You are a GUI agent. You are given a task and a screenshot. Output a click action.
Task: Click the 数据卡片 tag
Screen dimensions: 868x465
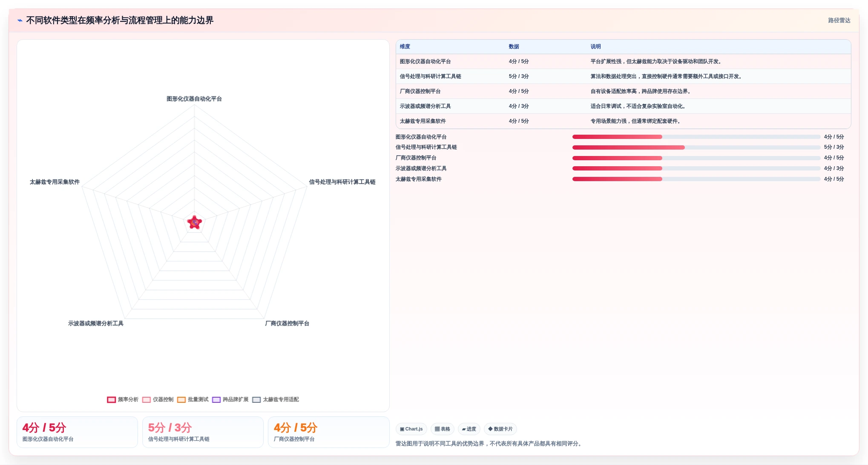500,429
